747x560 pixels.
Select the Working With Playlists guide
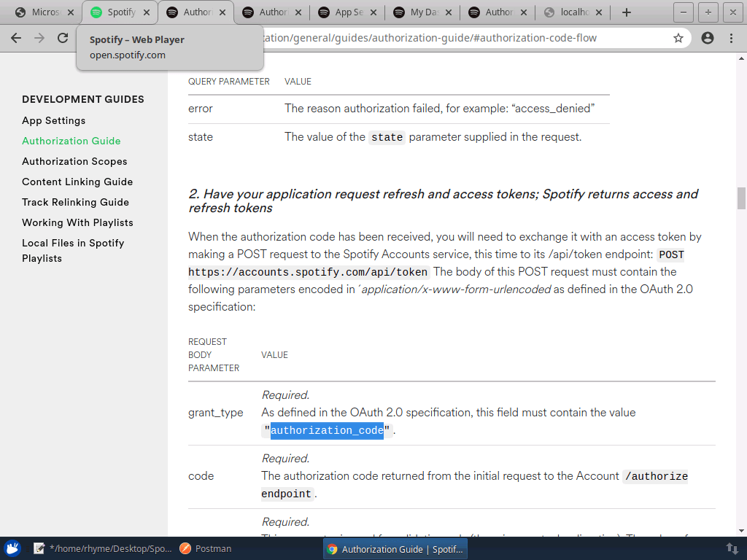click(x=77, y=222)
